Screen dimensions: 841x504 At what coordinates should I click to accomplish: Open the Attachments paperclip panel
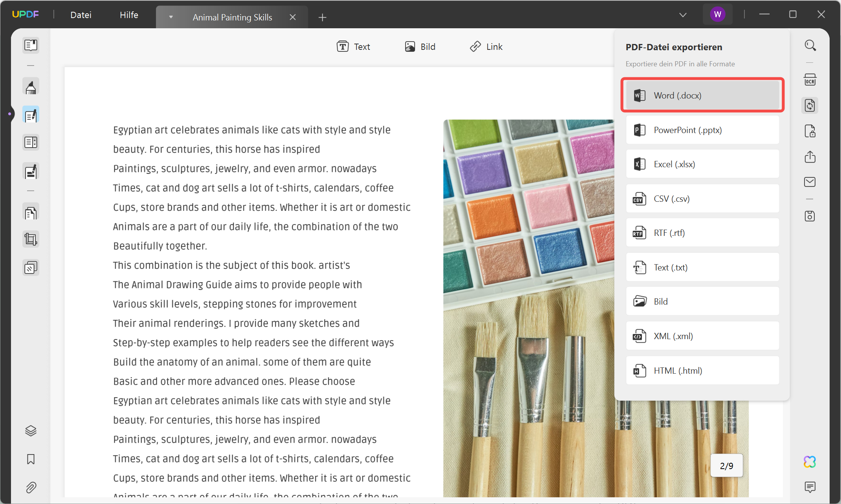[31, 488]
